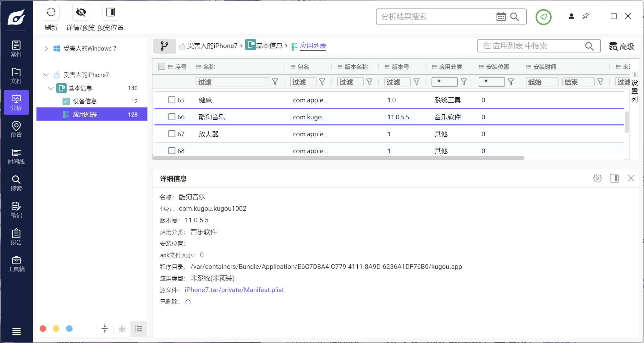The height and width of the screenshot is (343, 644).
Task: Click the 安装时间 结束 date field
Action: (578, 82)
